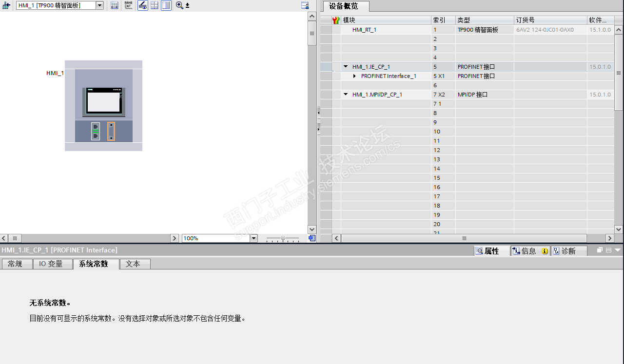Screen dimensions: 624x364
Task: Collapse the HMI_1.IE_CP_1 tree node
Action: [x=346, y=67]
